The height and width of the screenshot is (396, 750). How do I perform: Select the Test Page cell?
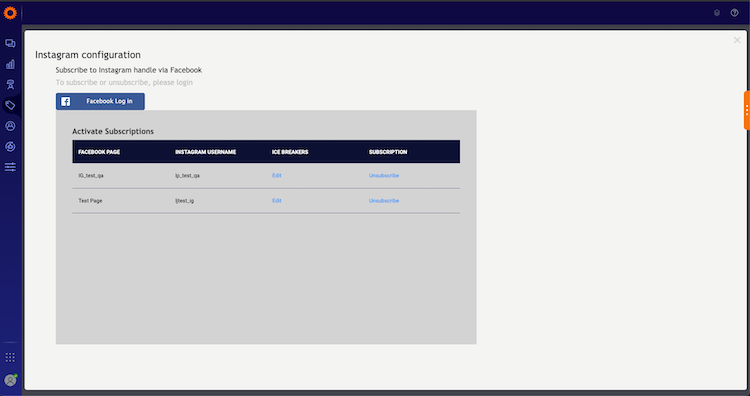tap(90, 201)
